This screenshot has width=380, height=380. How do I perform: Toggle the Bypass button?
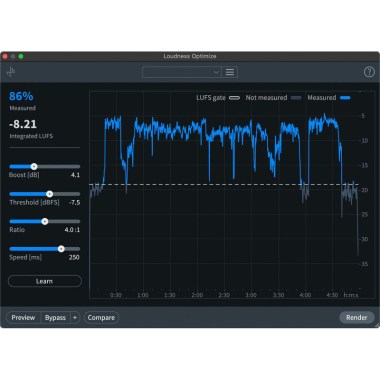click(x=55, y=318)
